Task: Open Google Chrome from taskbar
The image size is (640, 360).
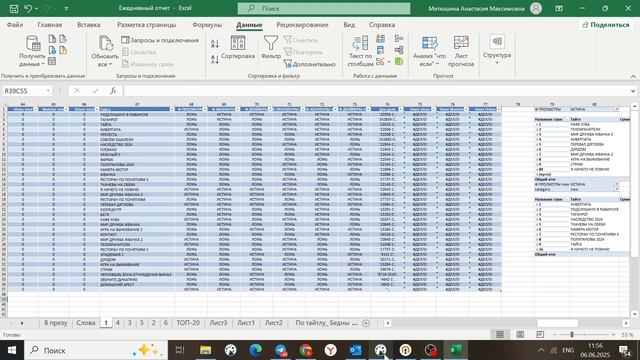Action: 305,350
